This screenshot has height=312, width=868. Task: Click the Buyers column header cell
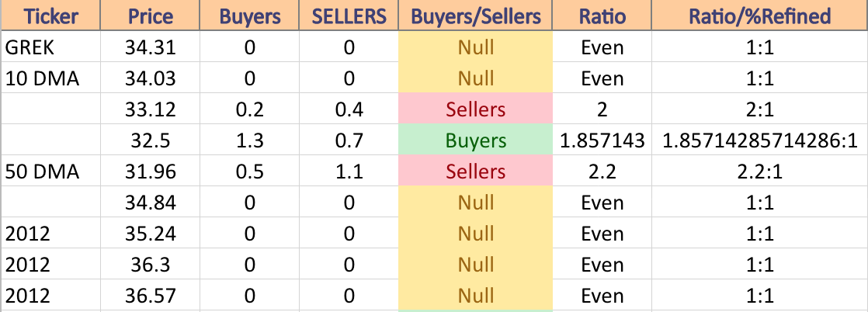click(x=249, y=16)
